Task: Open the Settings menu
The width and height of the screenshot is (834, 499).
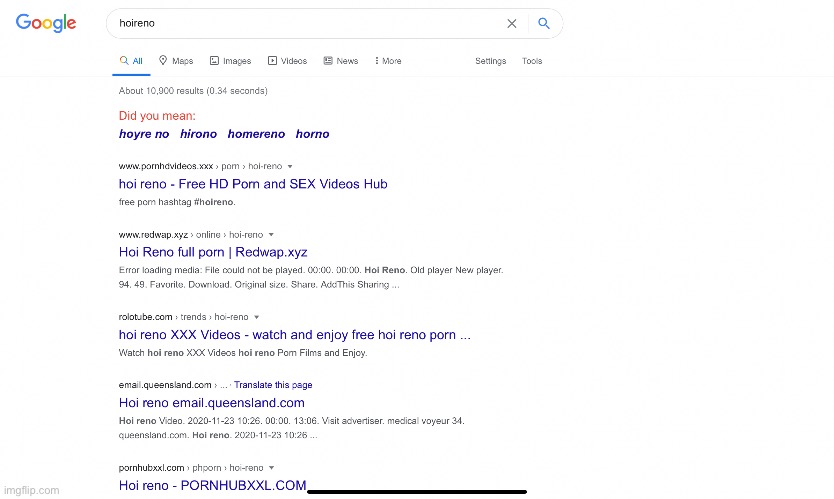Action: pyautogui.click(x=490, y=61)
